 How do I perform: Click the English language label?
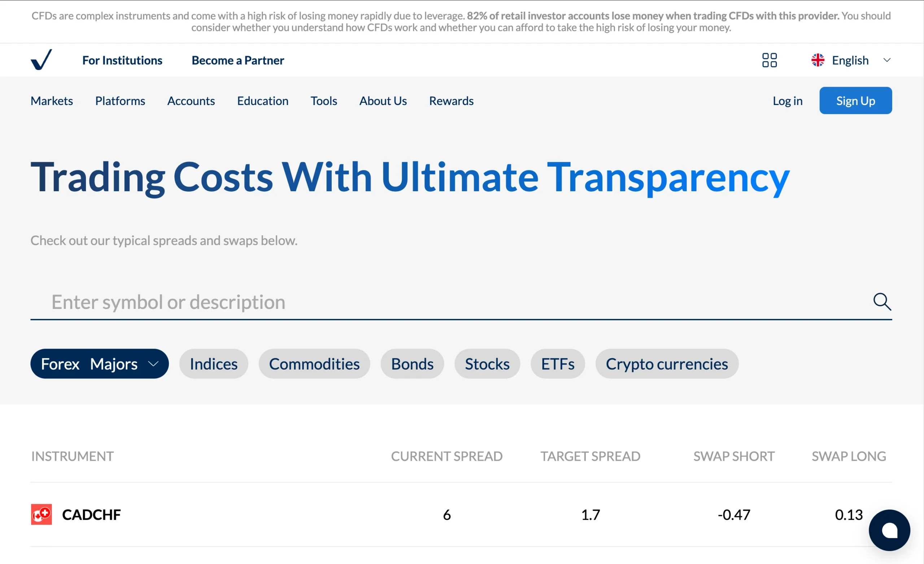[850, 60]
